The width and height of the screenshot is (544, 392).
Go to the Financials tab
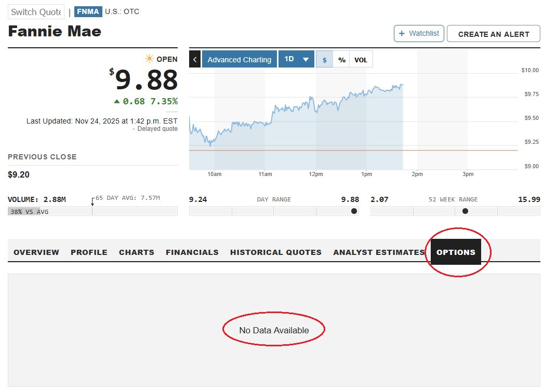coord(192,252)
